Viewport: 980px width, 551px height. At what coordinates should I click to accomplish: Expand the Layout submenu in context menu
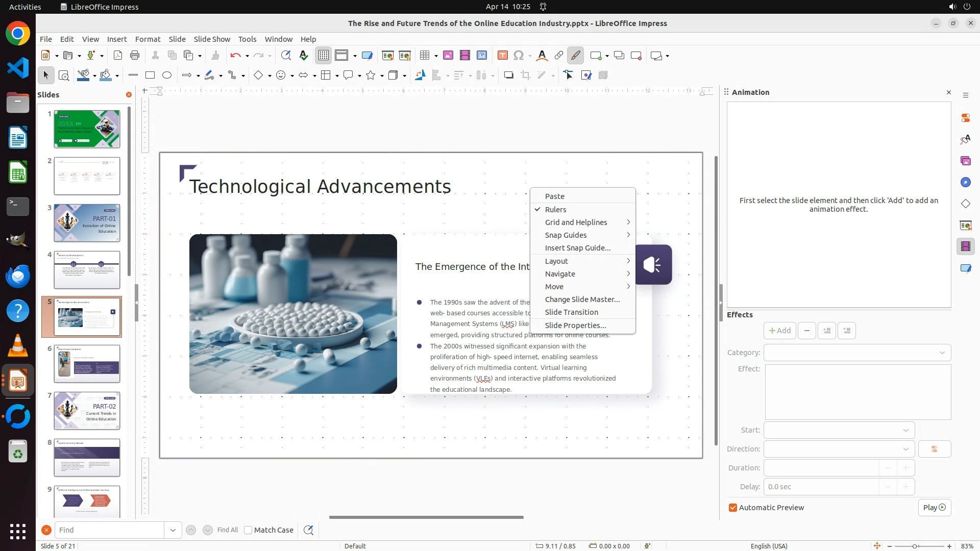click(x=556, y=261)
